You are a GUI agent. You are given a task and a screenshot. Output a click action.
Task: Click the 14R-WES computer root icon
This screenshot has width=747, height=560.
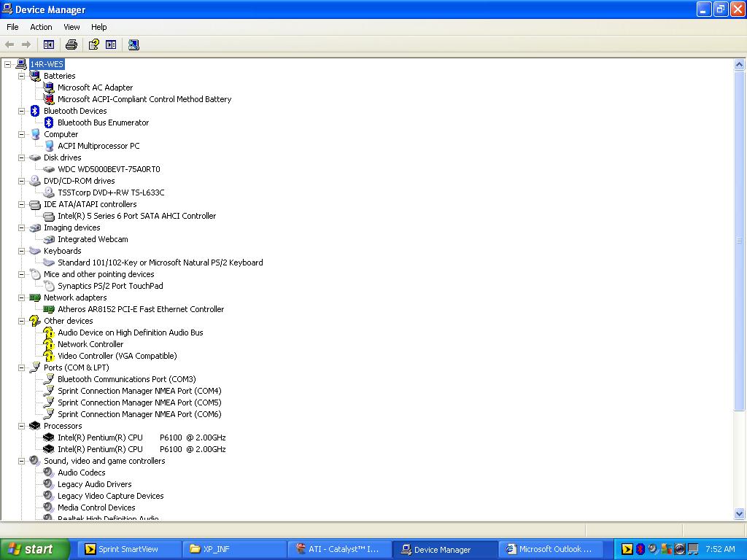(x=21, y=64)
